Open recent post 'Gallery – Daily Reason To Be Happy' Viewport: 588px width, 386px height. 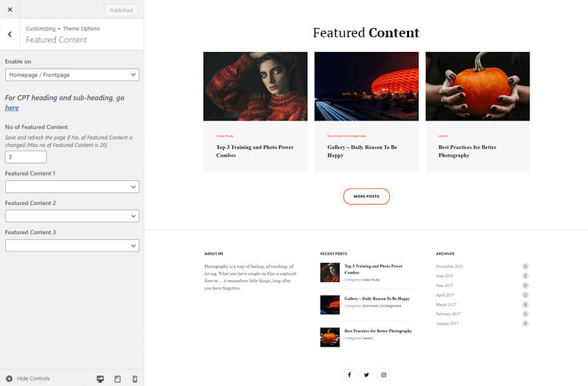[377, 299]
